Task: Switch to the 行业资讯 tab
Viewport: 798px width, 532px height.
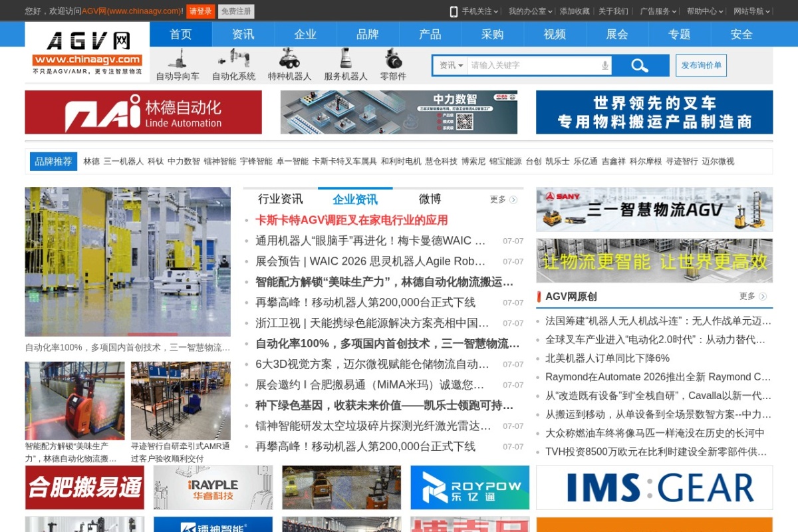Action: (281, 199)
